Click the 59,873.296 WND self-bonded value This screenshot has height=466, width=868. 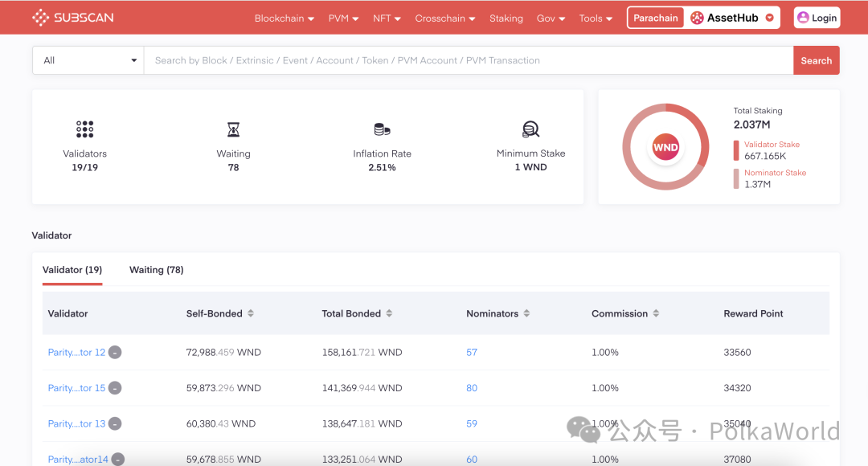click(x=223, y=388)
